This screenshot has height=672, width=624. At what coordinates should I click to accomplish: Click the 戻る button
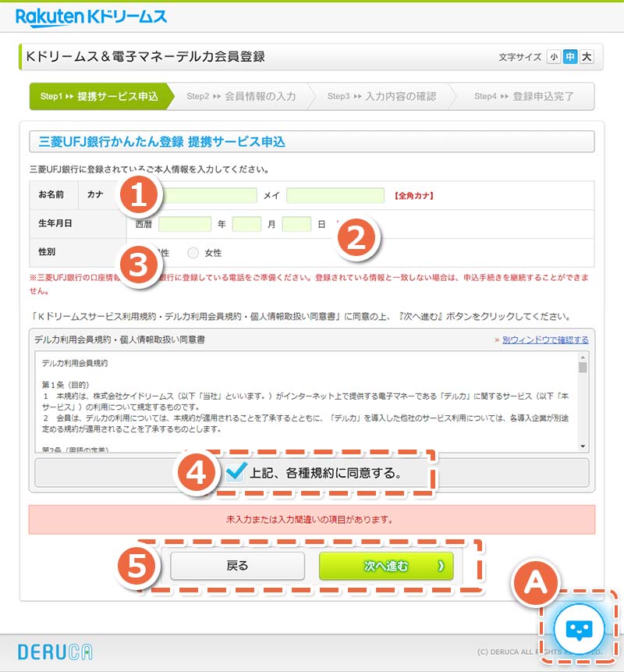pyautogui.click(x=237, y=566)
